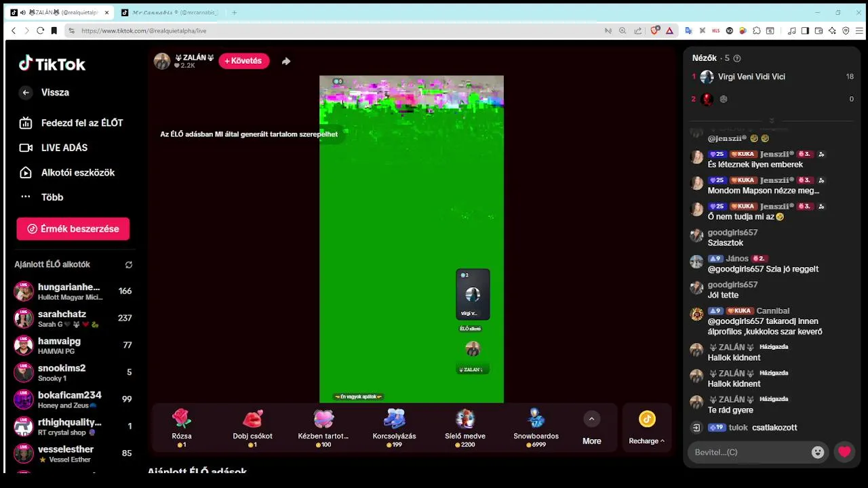This screenshot has width=868, height=488.
Task: Click the translate extension icon
Action: [x=688, y=30]
